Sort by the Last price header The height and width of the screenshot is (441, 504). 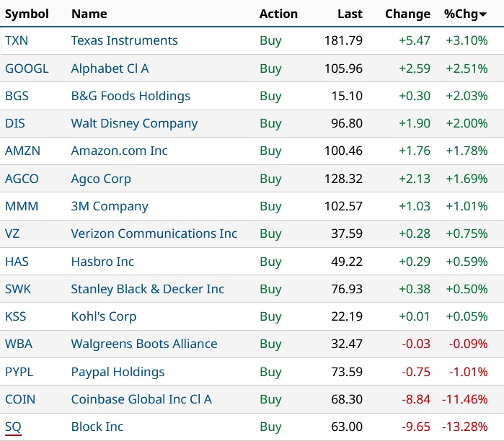[x=350, y=14]
